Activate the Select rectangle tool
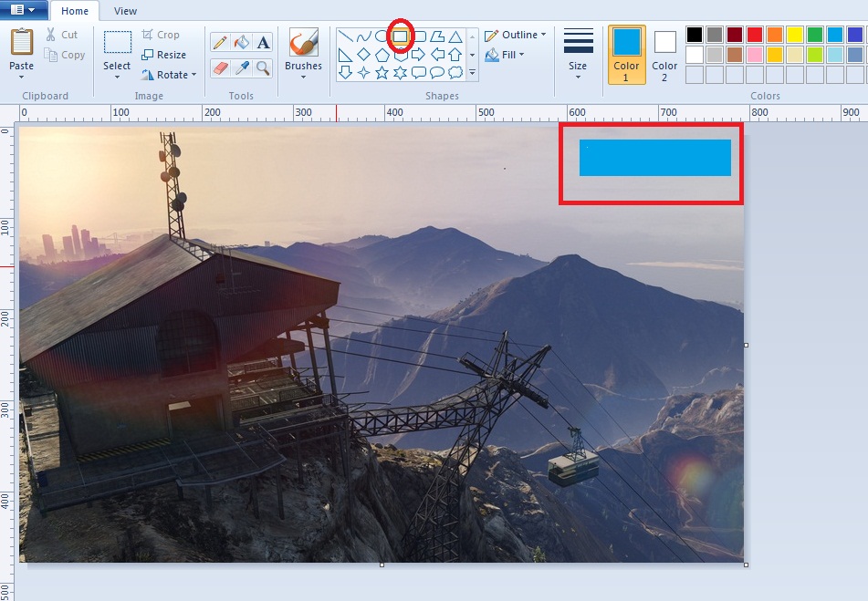Screen dimensions: 868x601 click(x=118, y=43)
